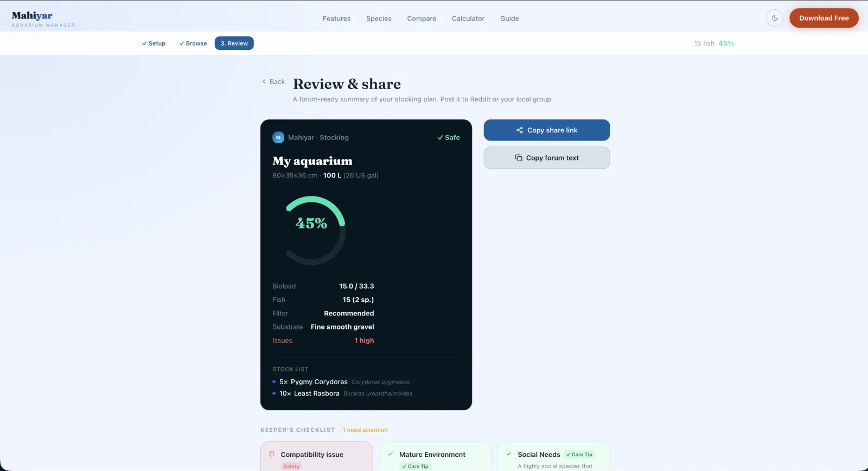Click the share icon on Copy share link
Screen dimensions: 868x471
click(x=520, y=130)
